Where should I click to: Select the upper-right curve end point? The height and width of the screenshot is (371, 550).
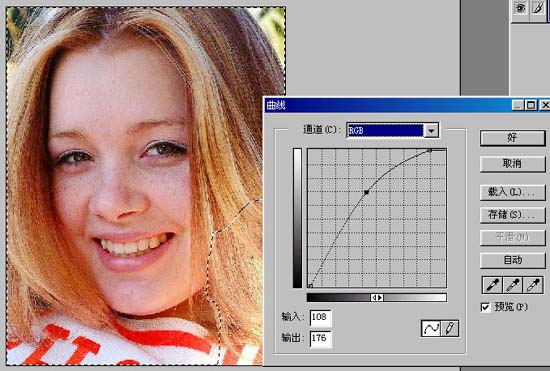point(430,150)
